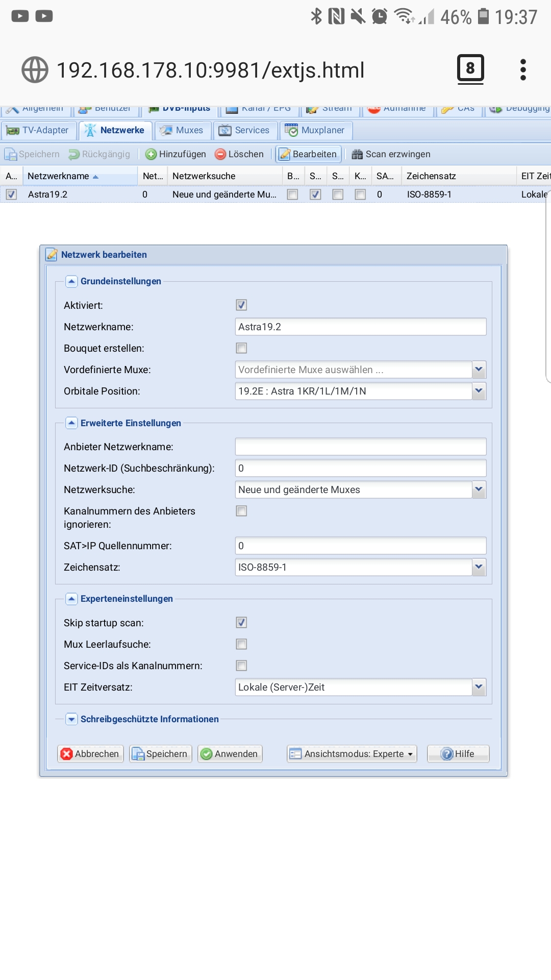This screenshot has width=551, height=980.
Task: Click the Netzwerkname text field
Action: (361, 327)
